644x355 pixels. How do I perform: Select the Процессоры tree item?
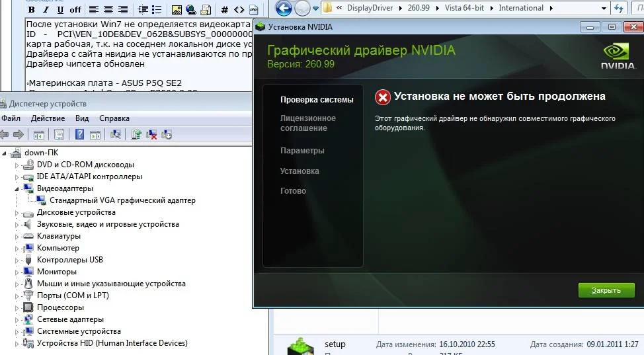click(60, 307)
